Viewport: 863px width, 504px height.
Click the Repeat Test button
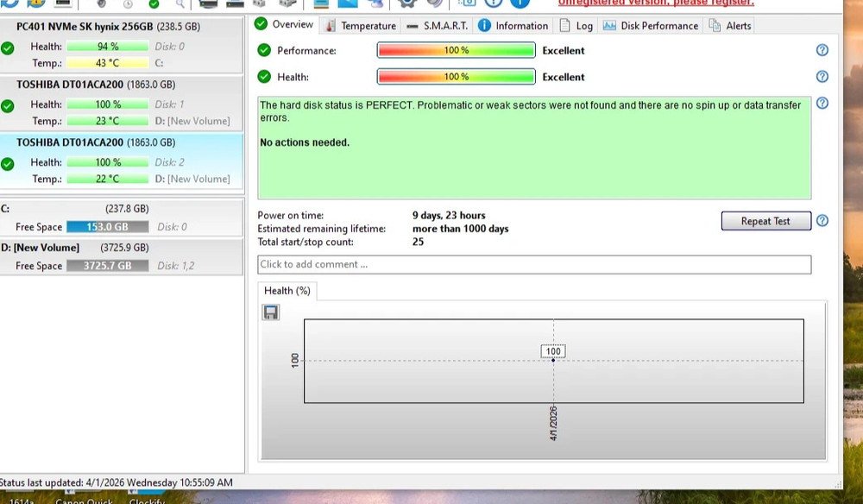tap(765, 221)
